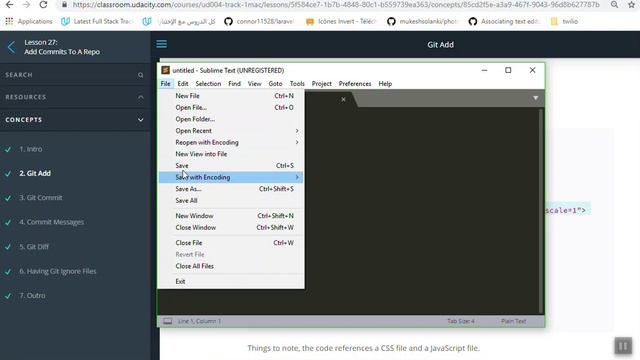Choose Save As... from the File menu

231,189
